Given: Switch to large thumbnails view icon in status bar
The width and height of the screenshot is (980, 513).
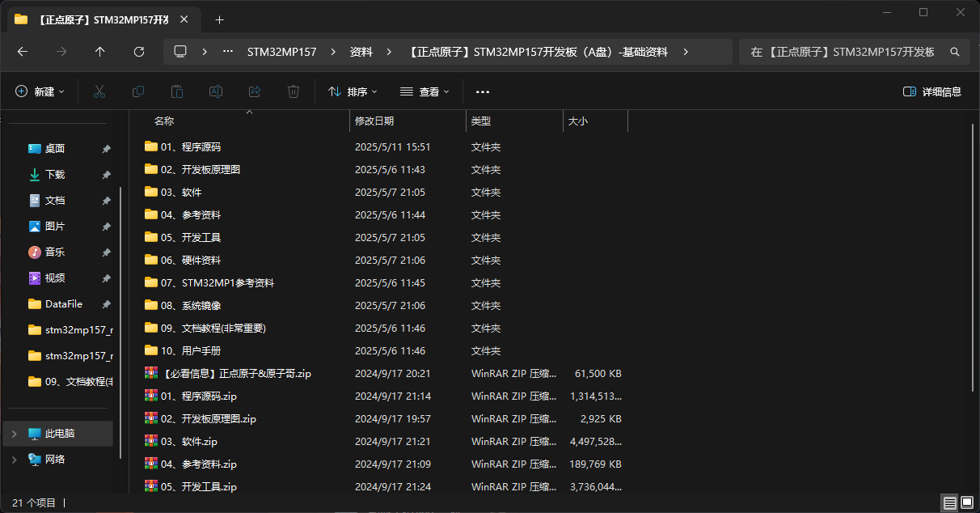Looking at the screenshot, I should point(967,502).
